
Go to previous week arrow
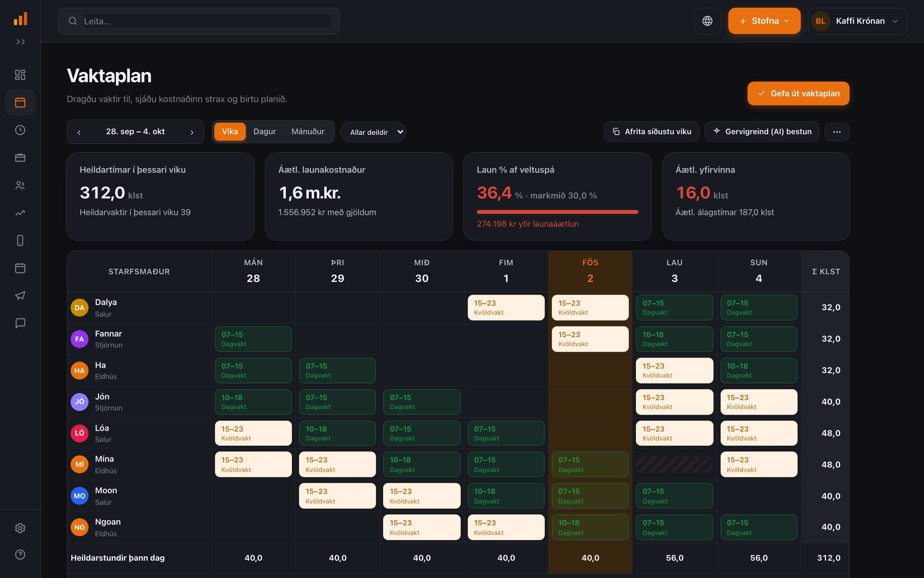coord(79,132)
